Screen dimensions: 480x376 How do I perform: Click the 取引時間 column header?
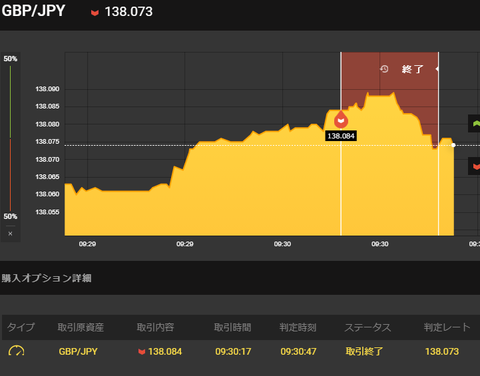(x=233, y=327)
